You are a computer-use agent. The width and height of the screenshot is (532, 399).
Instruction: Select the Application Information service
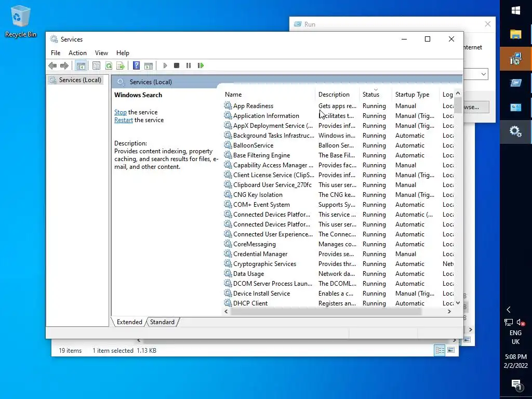point(338,116)
